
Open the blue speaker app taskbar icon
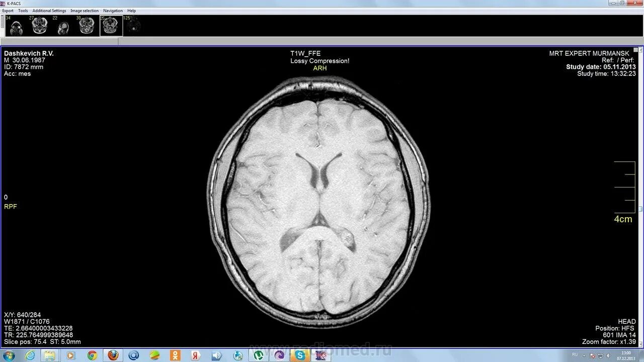click(x=217, y=355)
